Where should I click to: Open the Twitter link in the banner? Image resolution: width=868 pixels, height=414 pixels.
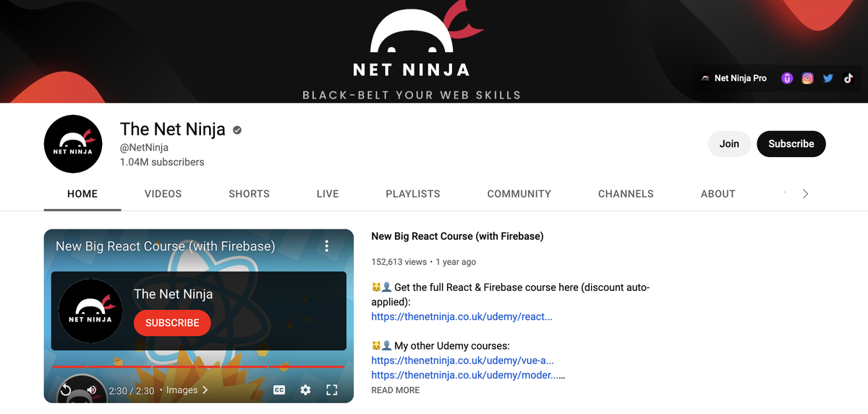coord(828,78)
